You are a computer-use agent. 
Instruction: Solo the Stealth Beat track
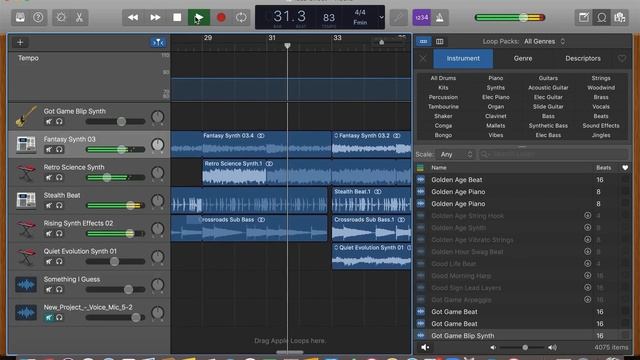[59, 205]
